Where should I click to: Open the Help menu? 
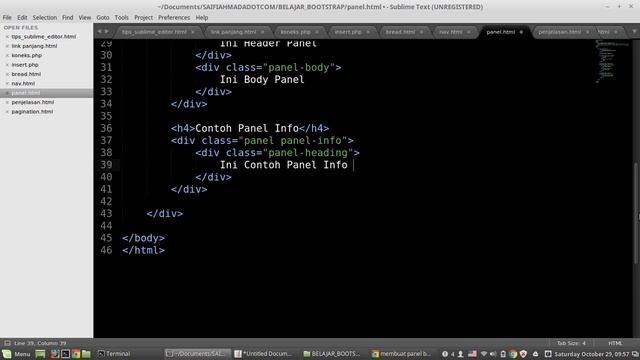click(202, 18)
